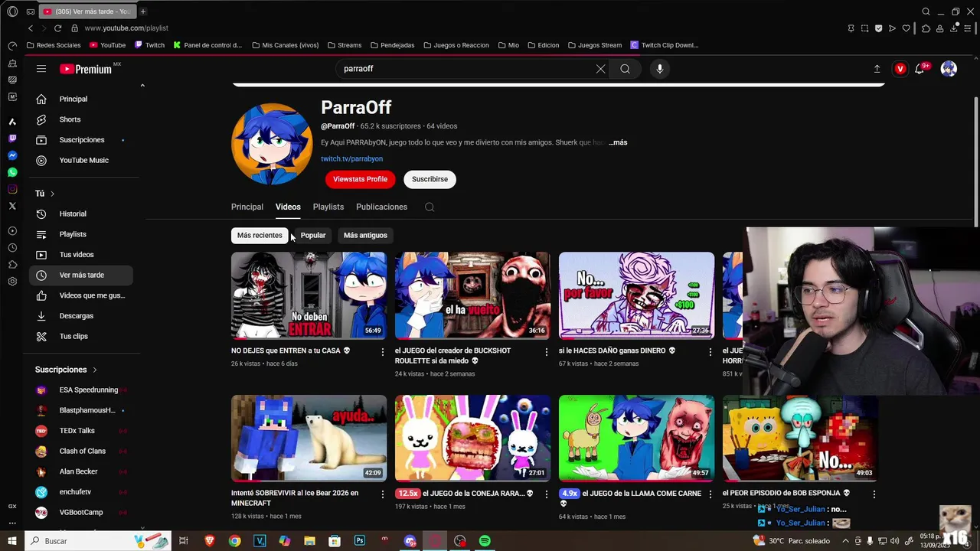Open Descargas in the sidebar

(x=81, y=315)
